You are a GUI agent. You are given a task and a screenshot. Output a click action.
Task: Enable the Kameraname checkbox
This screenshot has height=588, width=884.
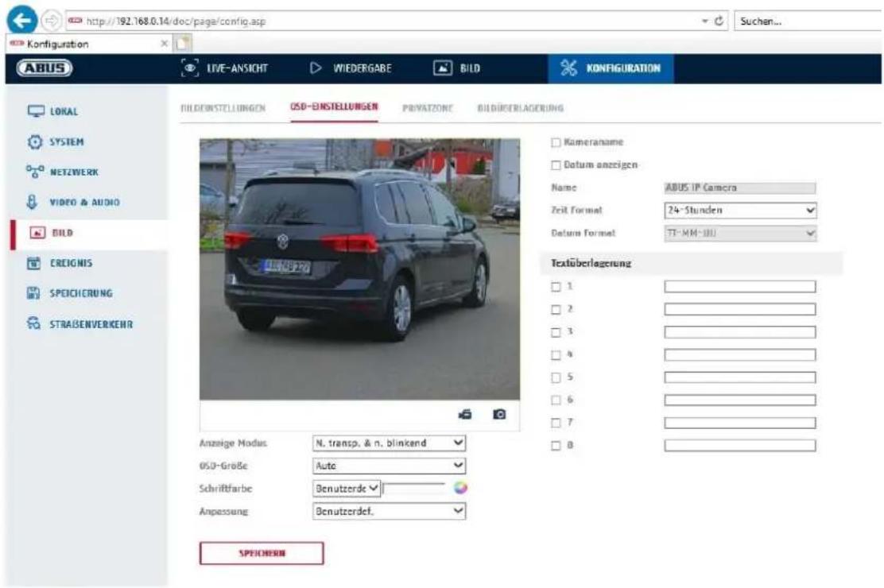click(x=556, y=143)
